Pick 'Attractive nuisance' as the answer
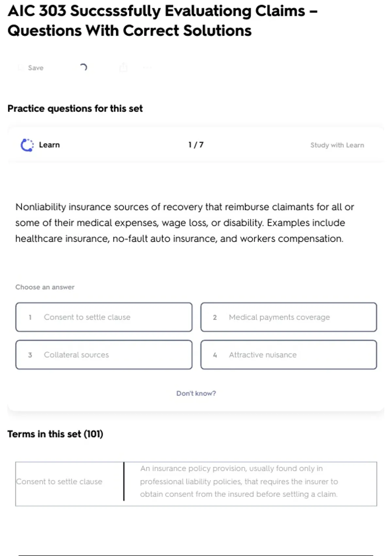Screen dimensions: 392x556 (x=289, y=355)
